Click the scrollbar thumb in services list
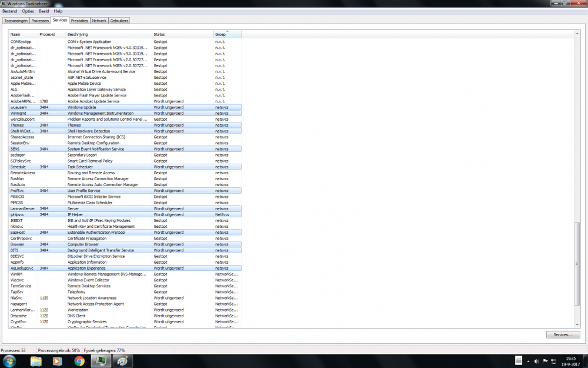Viewport: 588px width, 368px height. pos(577,264)
